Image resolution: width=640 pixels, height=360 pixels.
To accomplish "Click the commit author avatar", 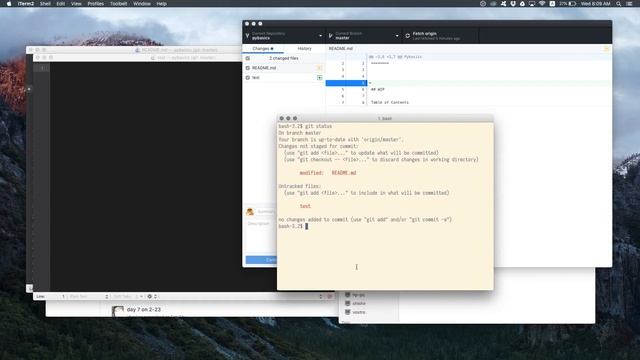I will (x=250, y=211).
